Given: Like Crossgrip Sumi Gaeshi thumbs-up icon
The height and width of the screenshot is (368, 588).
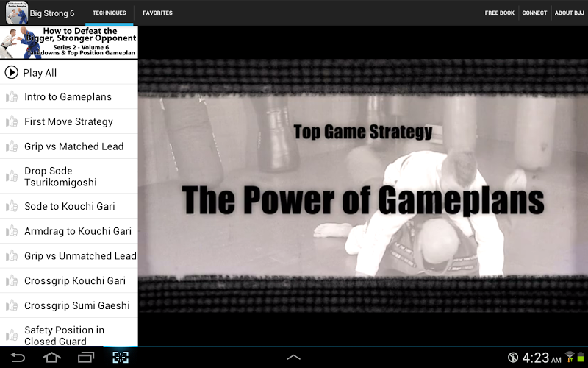Looking at the screenshot, I should [12, 305].
